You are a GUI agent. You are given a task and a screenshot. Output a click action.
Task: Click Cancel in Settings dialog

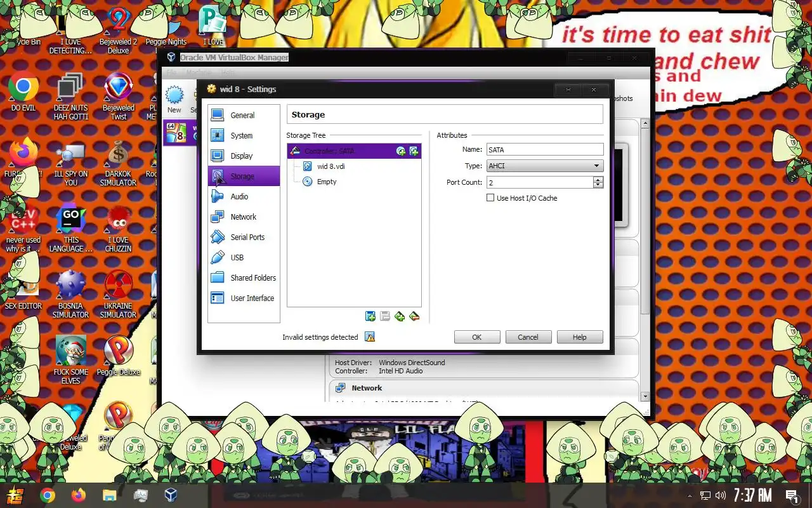528,337
